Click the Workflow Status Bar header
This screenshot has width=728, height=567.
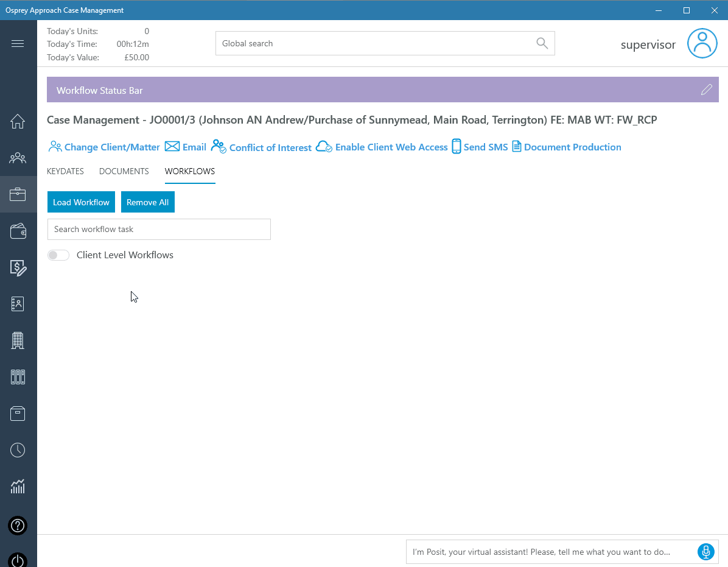click(383, 90)
